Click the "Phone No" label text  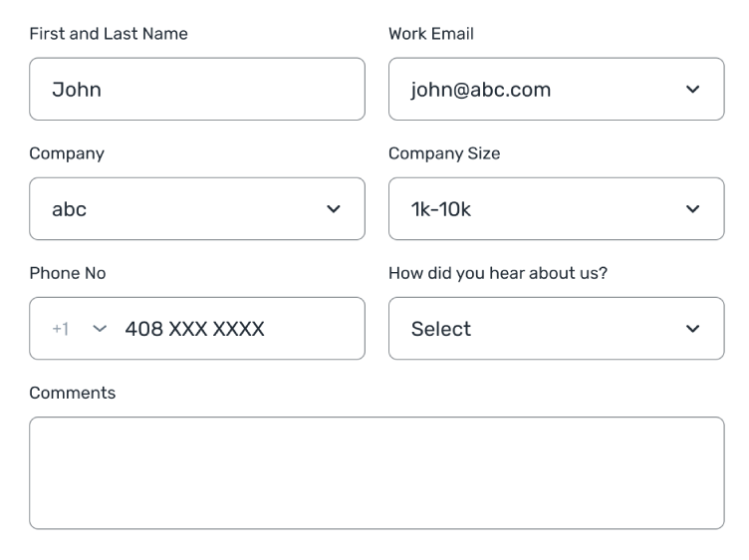coord(68,273)
